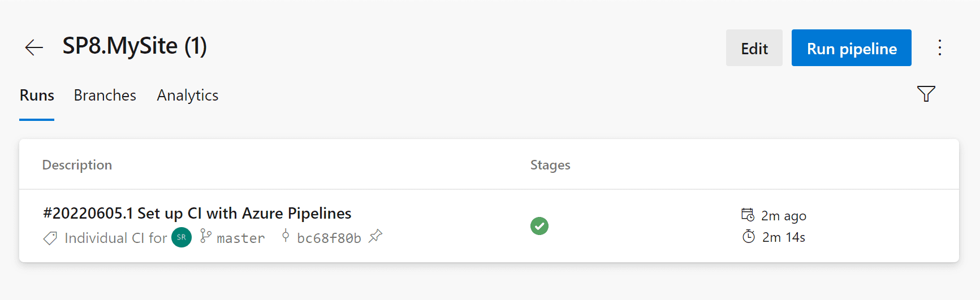
Task: Go back using the left arrow icon
Action: [x=34, y=47]
